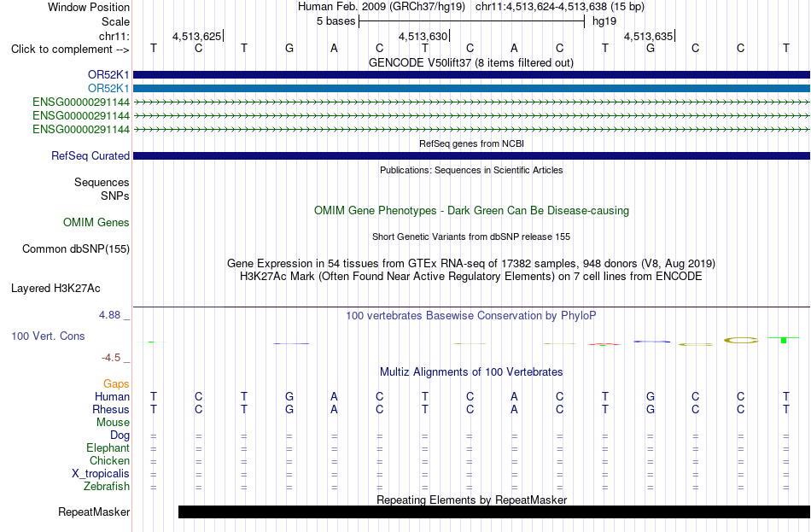Open the 'OMIM Gene Phenotypes' green track title

tap(471, 211)
